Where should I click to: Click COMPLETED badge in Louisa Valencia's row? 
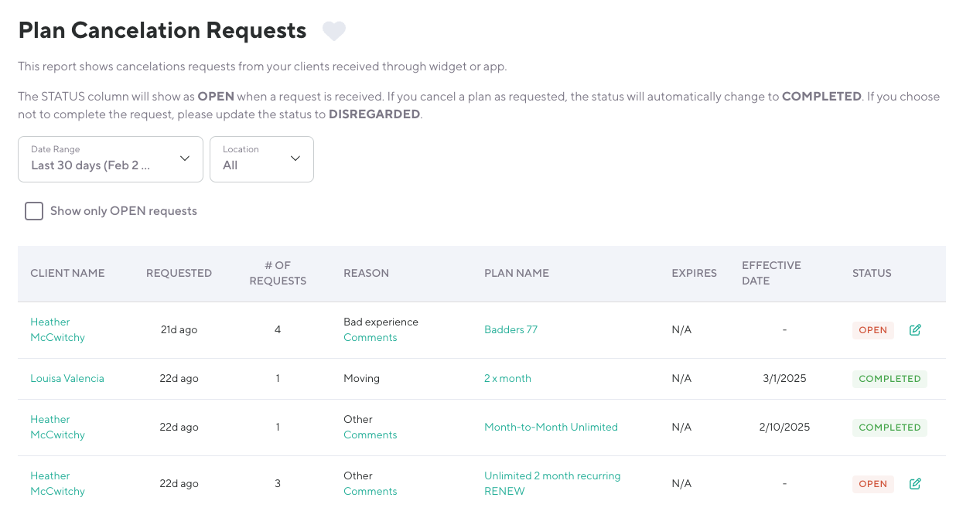[890, 379]
